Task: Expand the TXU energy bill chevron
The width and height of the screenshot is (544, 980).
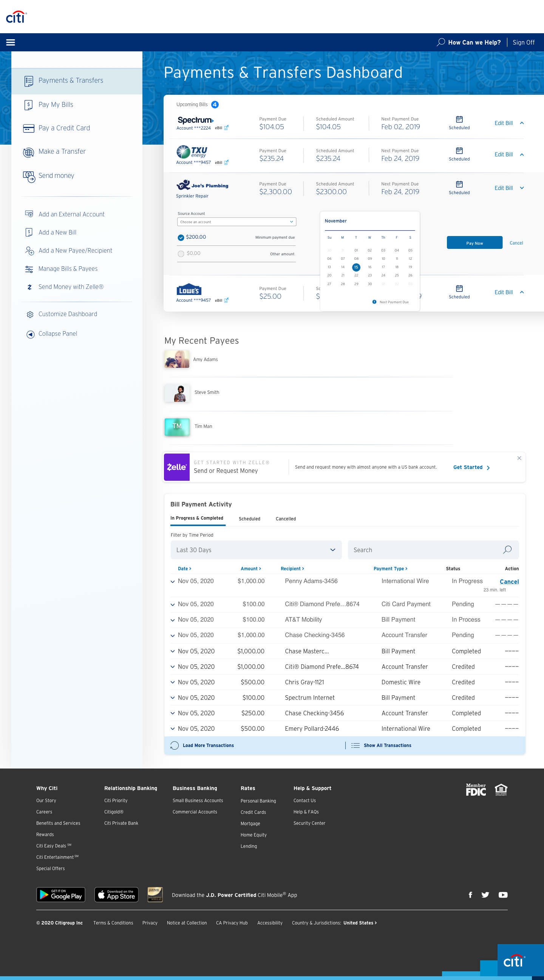Action: [x=522, y=154]
